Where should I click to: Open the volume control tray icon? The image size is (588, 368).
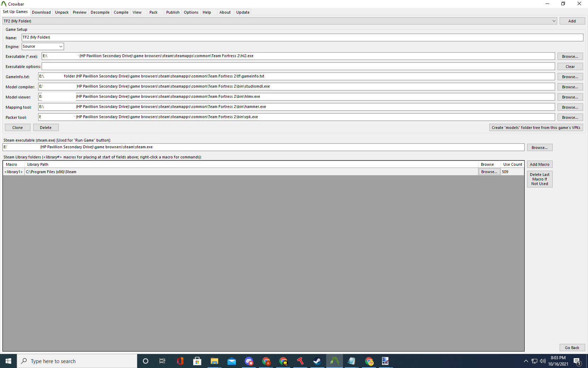[543, 361]
